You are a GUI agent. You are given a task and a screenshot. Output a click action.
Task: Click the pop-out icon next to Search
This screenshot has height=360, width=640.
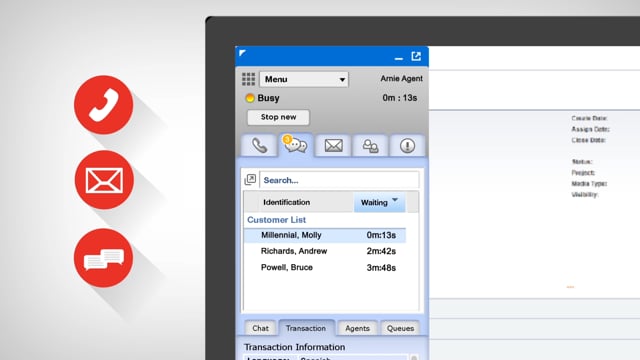250,180
